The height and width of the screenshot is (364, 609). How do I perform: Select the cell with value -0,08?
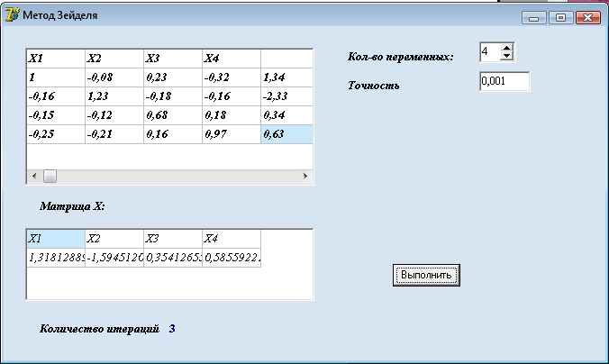point(114,77)
